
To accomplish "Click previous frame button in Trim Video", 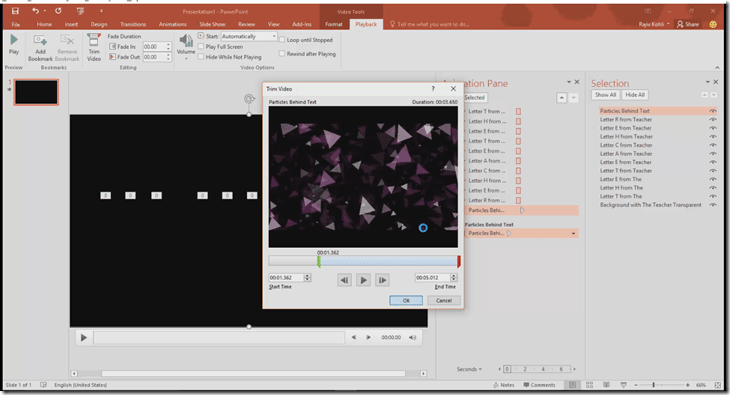I will pyautogui.click(x=344, y=280).
